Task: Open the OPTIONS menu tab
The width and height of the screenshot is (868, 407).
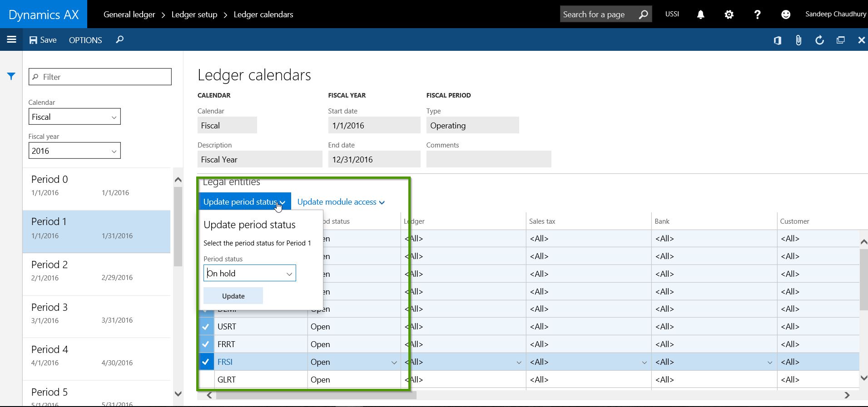Action: (x=85, y=40)
